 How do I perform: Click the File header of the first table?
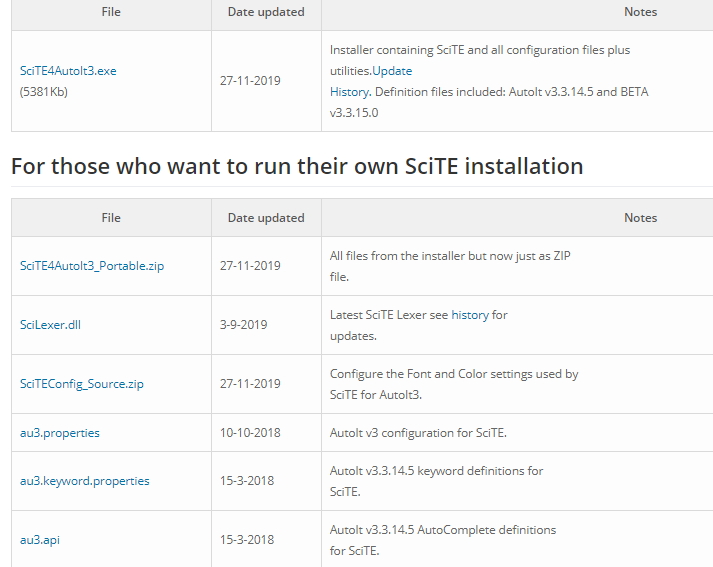pyautogui.click(x=111, y=12)
